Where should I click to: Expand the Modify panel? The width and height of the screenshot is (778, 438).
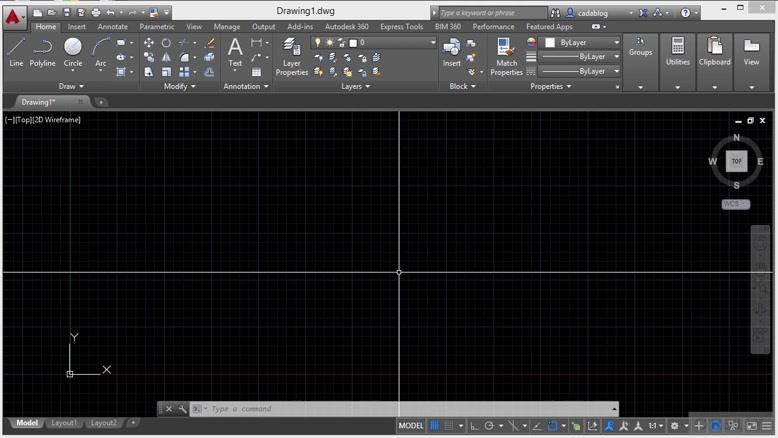(x=180, y=86)
